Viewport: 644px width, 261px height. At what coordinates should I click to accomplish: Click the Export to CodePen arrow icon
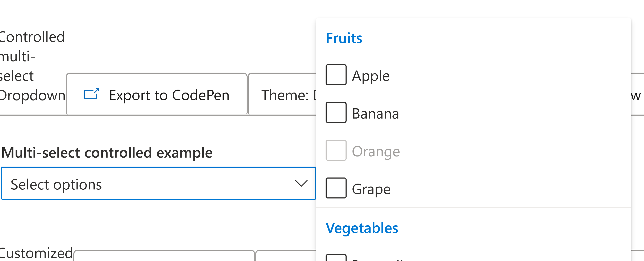click(x=91, y=94)
